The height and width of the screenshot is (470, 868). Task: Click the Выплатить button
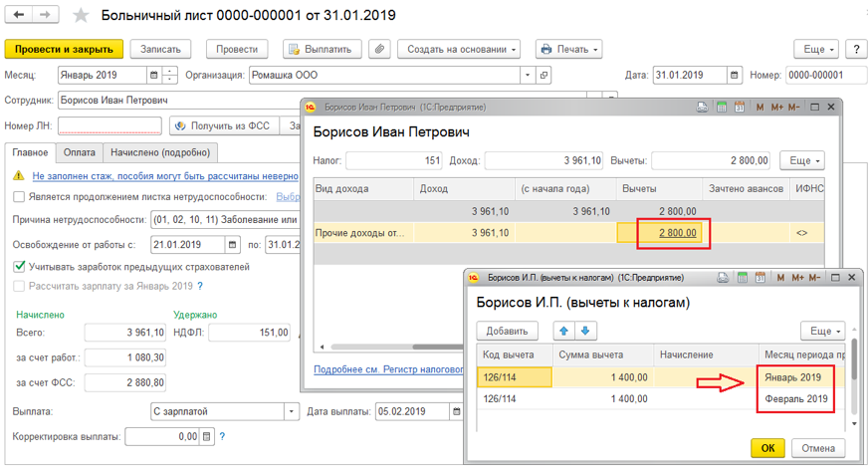coord(323,49)
